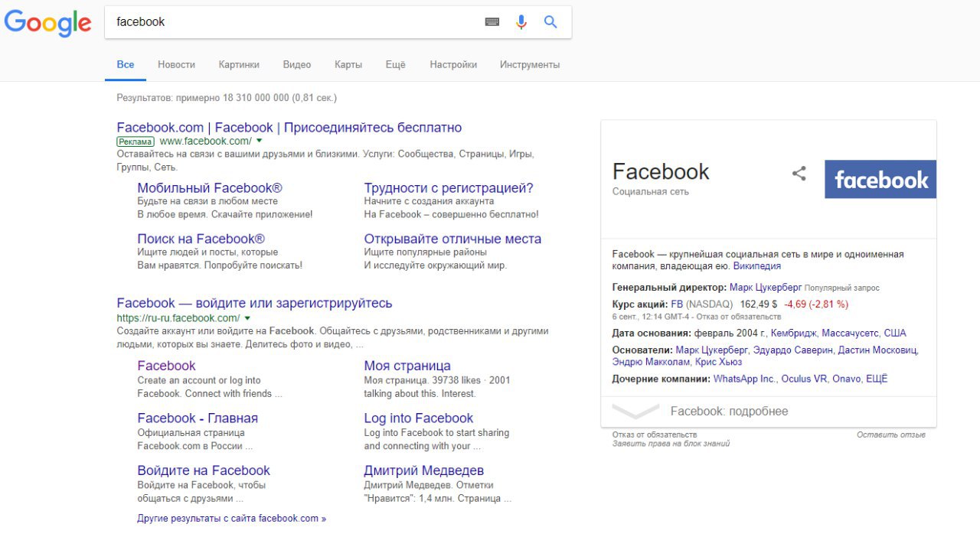This screenshot has height=537, width=980.
Task: Click the FB stock ticker link
Action: pyautogui.click(x=677, y=304)
